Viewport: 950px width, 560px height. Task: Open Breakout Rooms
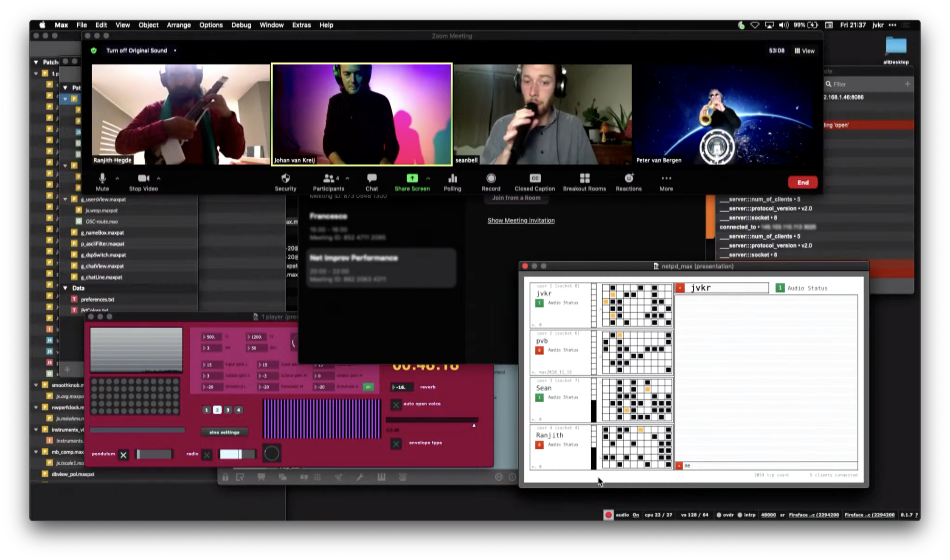point(585,179)
